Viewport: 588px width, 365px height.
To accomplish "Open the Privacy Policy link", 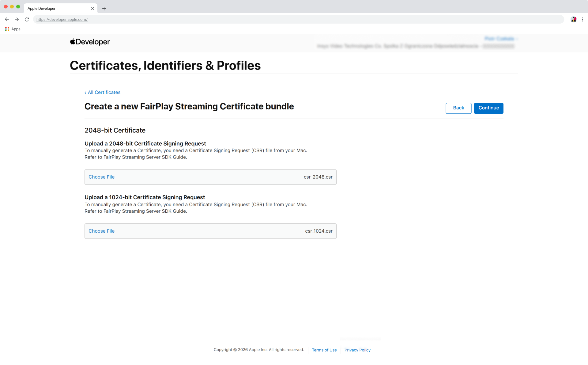I will [357, 350].
